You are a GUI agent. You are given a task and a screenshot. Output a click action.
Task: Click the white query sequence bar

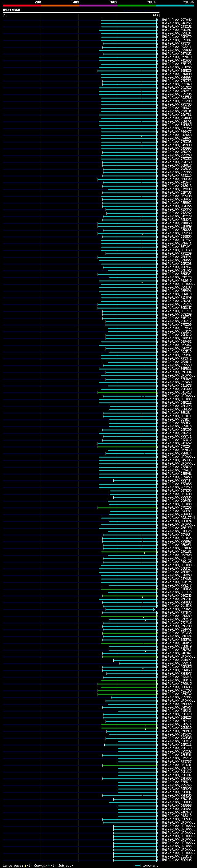81,12
